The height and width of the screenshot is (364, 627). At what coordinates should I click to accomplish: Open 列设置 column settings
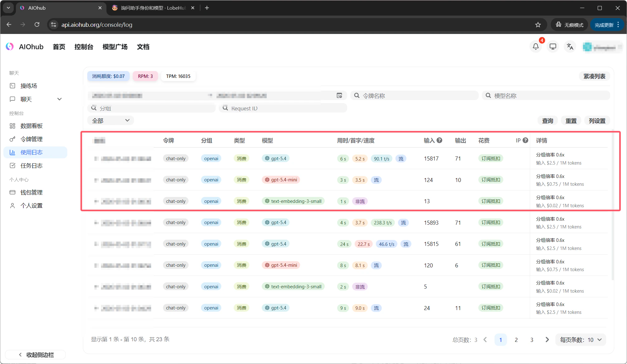point(597,121)
